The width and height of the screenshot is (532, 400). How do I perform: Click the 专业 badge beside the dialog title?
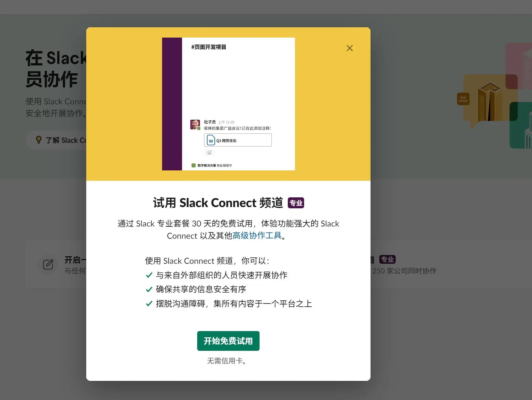(296, 203)
